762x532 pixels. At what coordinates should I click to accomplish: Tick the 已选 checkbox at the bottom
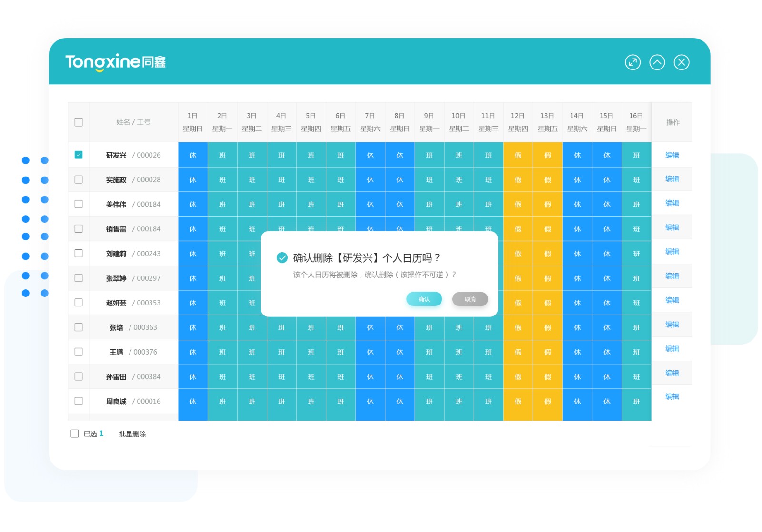74,433
